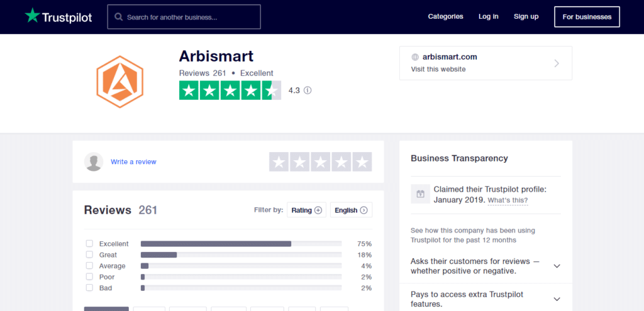Tick the Great rating filter checkbox
644x311 pixels.
(x=89, y=255)
